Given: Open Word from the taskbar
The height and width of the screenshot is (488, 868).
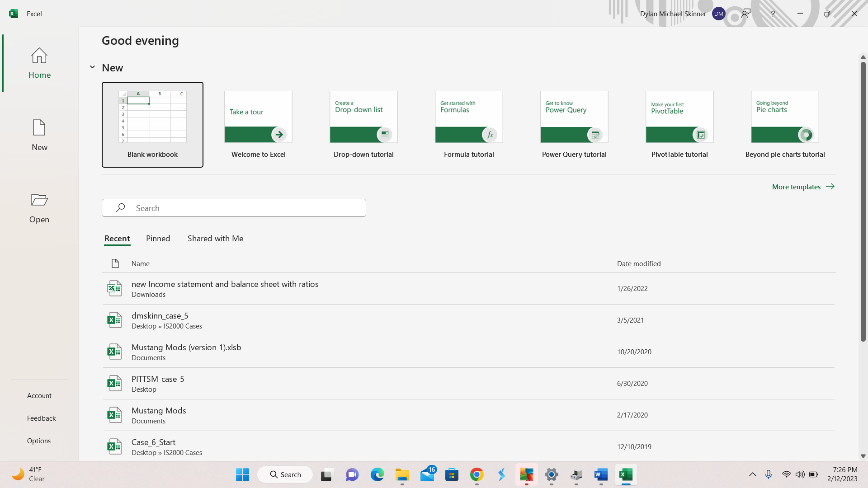Looking at the screenshot, I should [x=601, y=475].
